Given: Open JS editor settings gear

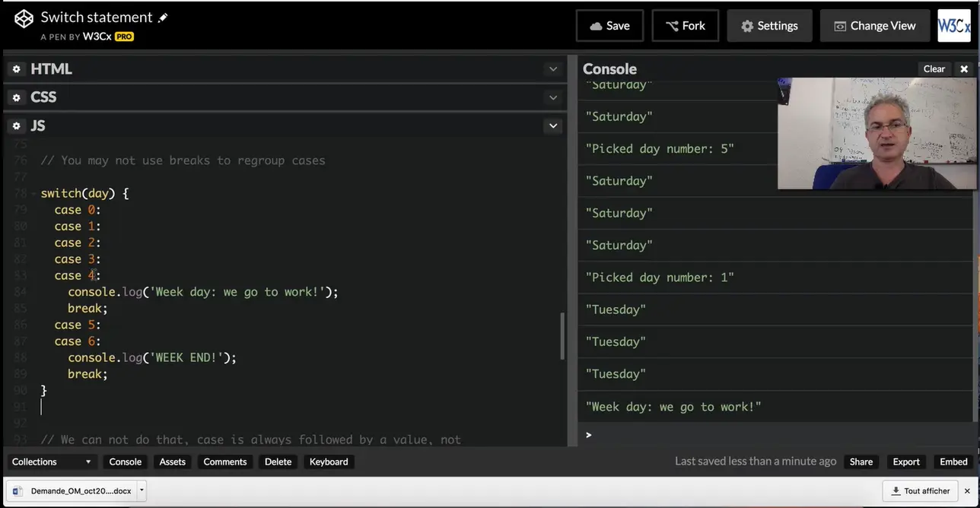Looking at the screenshot, I should (x=16, y=125).
